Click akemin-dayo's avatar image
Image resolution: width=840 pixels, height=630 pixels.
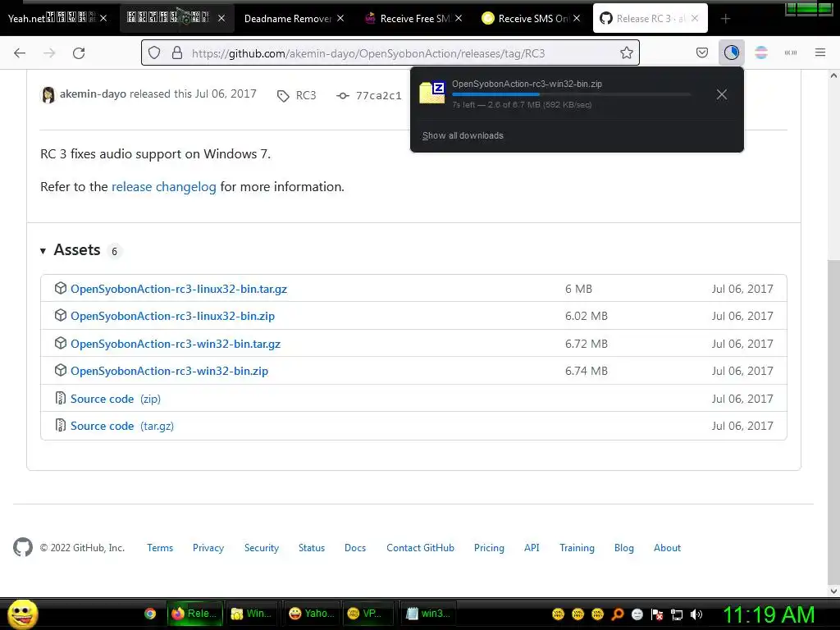pyautogui.click(x=48, y=95)
